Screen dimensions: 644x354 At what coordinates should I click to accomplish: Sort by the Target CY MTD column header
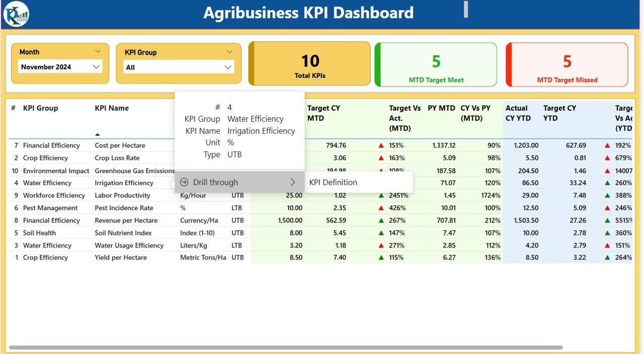324,113
